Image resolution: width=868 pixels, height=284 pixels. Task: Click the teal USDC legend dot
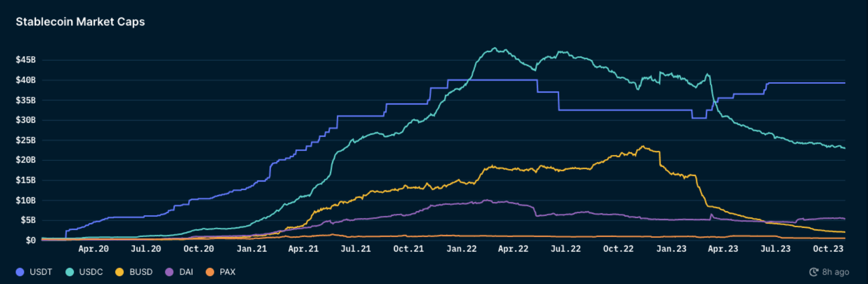70,272
